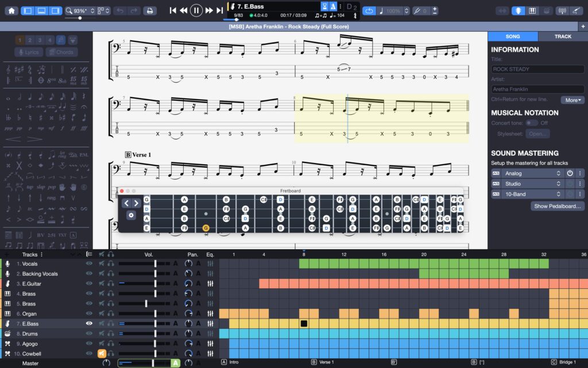The width and height of the screenshot is (588, 368).
Task: Unmute the Cowbell track
Action: [x=102, y=353]
